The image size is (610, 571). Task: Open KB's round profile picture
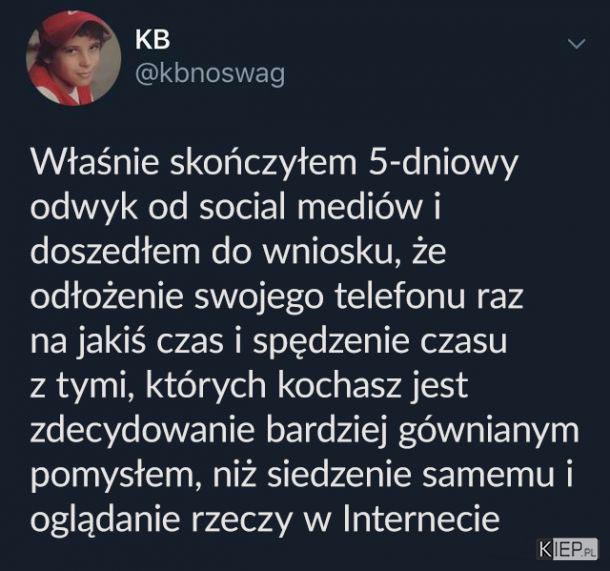click(74, 58)
